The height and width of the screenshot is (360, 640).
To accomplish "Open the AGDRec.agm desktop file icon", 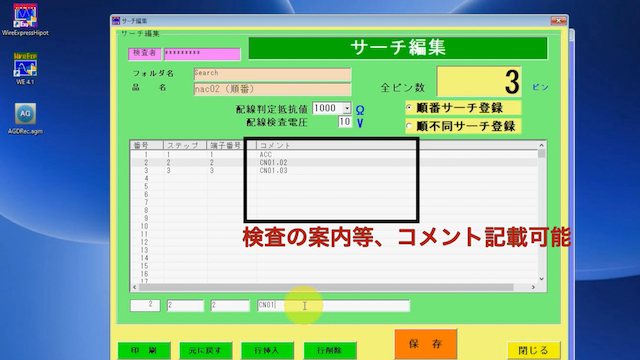I will point(25,118).
